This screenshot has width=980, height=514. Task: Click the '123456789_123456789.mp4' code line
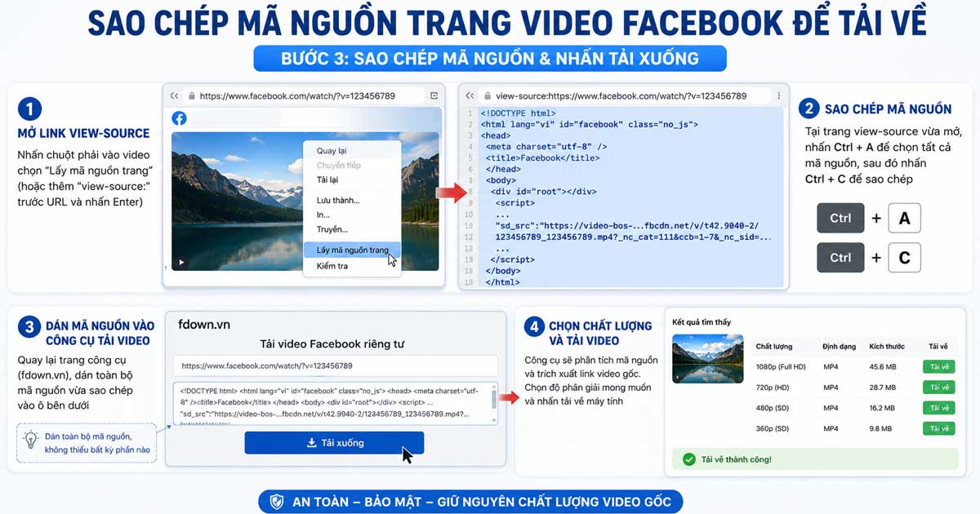coord(633,237)
